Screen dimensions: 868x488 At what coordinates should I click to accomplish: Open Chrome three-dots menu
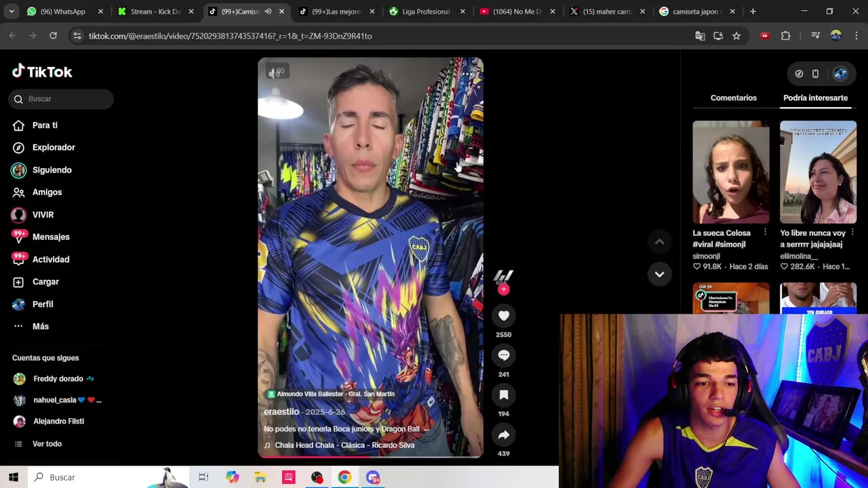[856, 36]
